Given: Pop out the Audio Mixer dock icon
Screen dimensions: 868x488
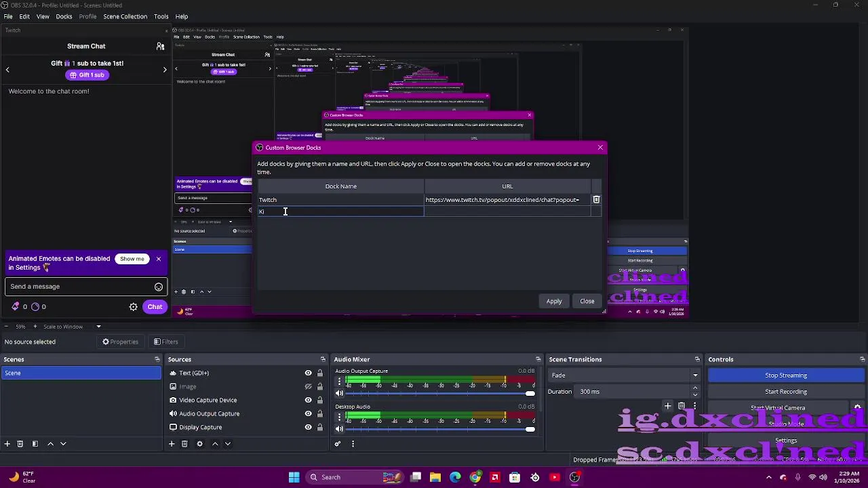Looking at the screenshot, I should coord(538,359).
